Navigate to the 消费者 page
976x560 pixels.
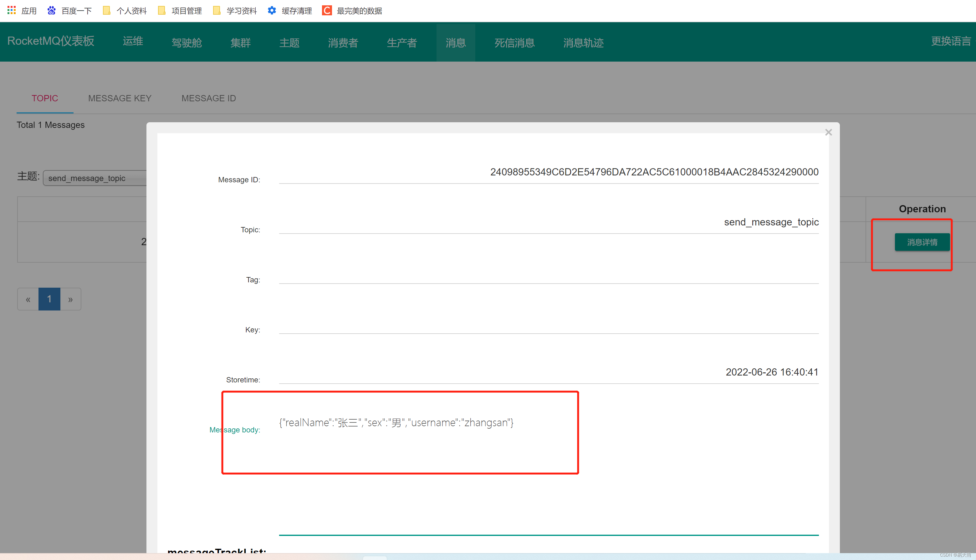click(x=343, y=42)
